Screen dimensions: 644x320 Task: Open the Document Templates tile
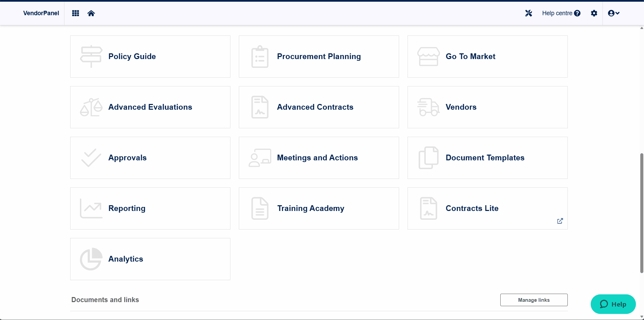point(487,158)
